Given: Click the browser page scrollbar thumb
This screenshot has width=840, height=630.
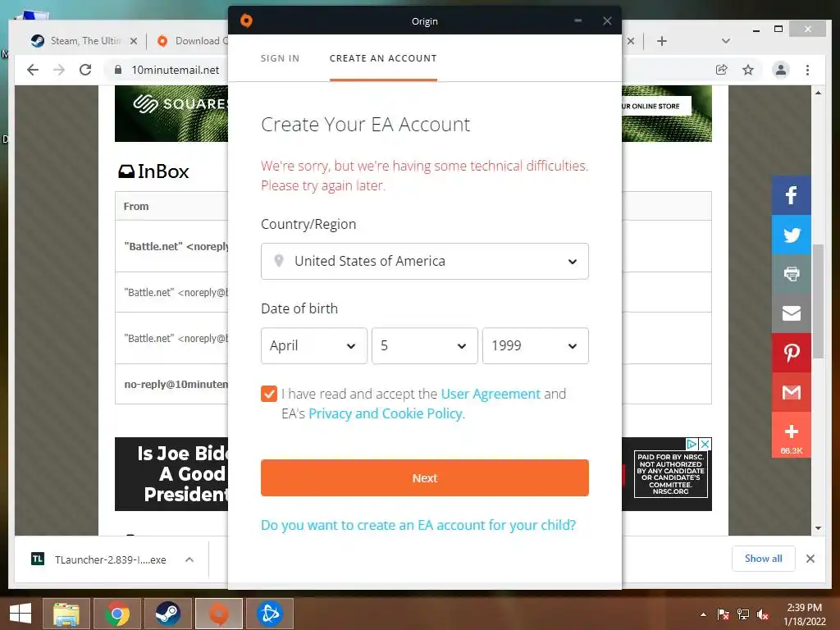Looking at the screenshot, I should (818, 301).
